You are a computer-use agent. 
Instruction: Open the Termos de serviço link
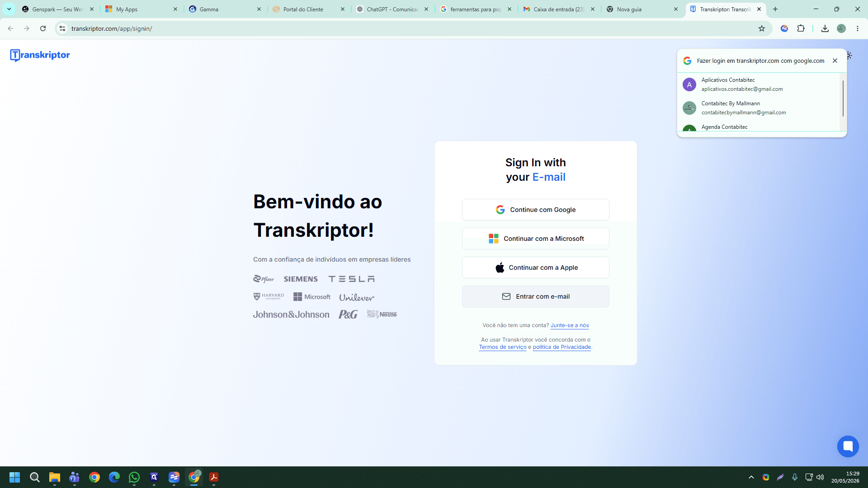503,347
